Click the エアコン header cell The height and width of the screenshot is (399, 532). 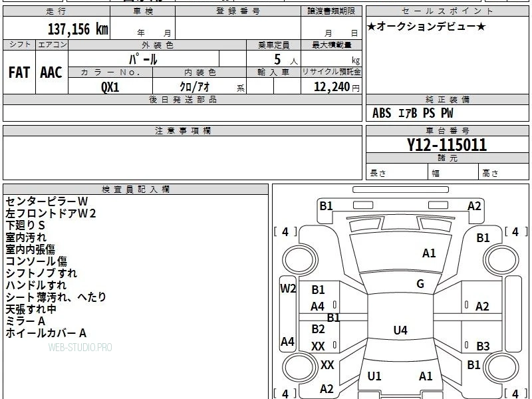point(52,45)
